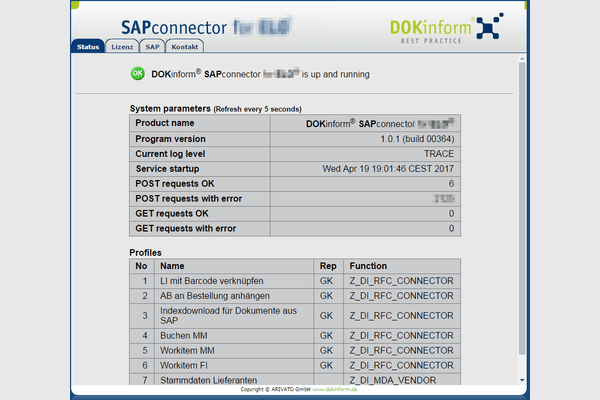This screenshot has width=600, height=400.
Task: Click the scrollbar up arrow
Action: pyautogui.click(x=521, y=59)
